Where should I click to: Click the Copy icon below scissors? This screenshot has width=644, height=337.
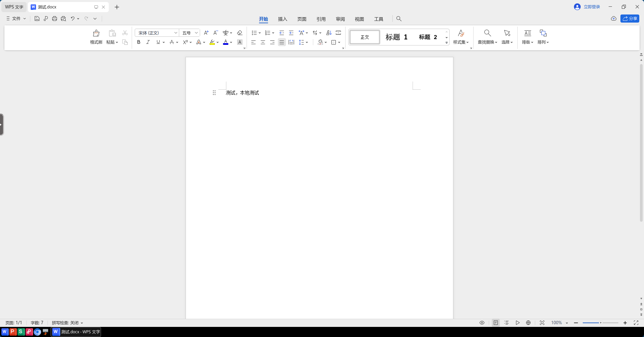pos(125,42)
